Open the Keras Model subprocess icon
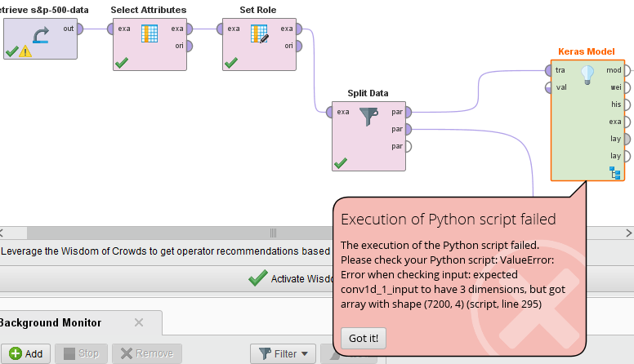 click(615, 172)
